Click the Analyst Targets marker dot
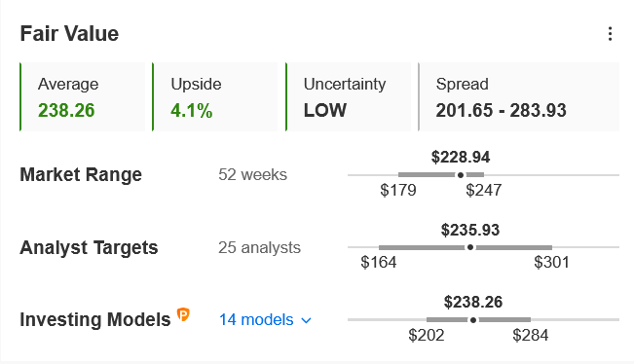Viewport: 634px width, 364px height. 470,247
